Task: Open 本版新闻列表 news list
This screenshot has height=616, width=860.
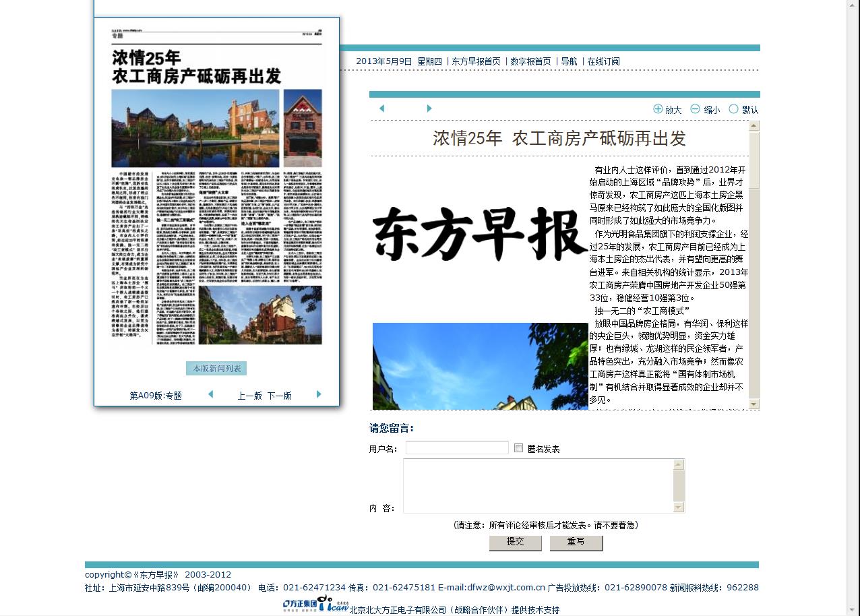Action: click(x=216, y=369)
